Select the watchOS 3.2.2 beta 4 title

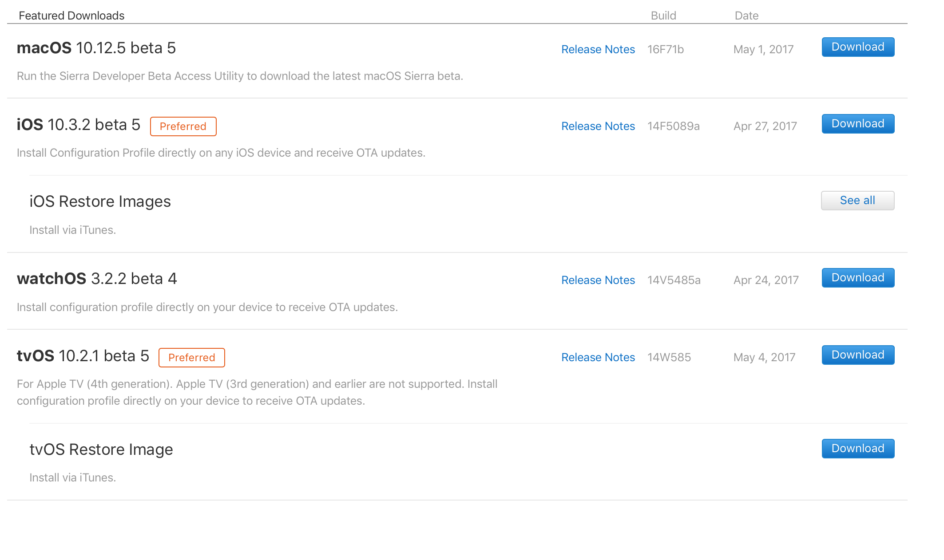(97, 279)
